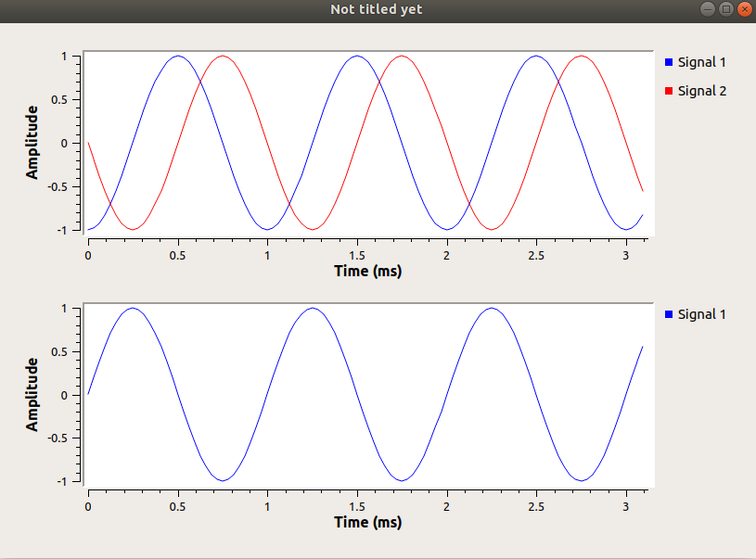Toggle Signal 1 legend in top plot
The width and height of the screenshot is (756, 559).
pyautogui.click(x=696, y=62)
